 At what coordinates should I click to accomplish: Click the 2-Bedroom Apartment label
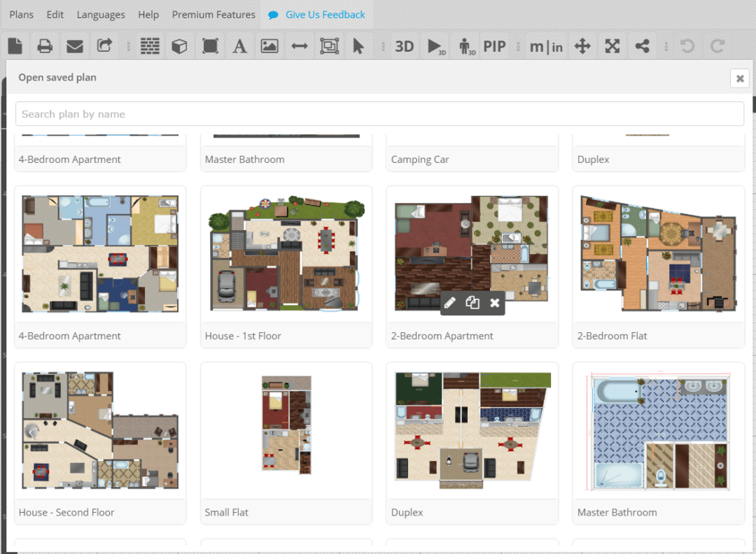[442, 336]
